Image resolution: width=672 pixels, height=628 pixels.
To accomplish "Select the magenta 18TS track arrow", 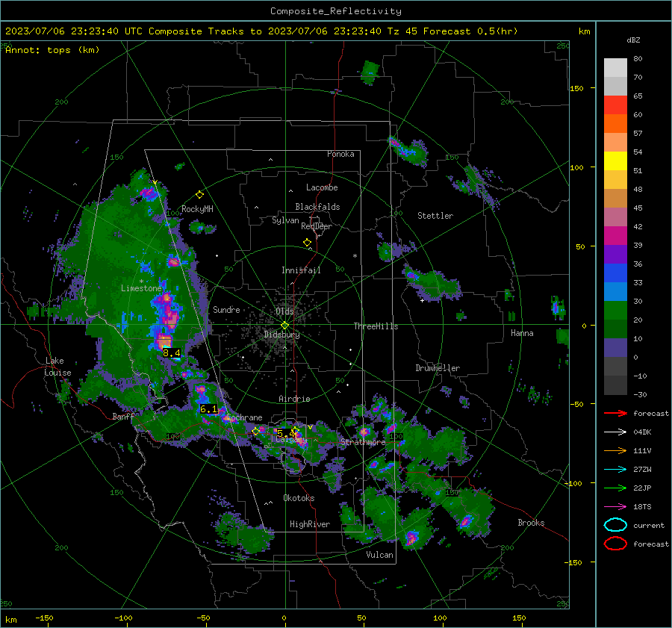I will [615, 507].
